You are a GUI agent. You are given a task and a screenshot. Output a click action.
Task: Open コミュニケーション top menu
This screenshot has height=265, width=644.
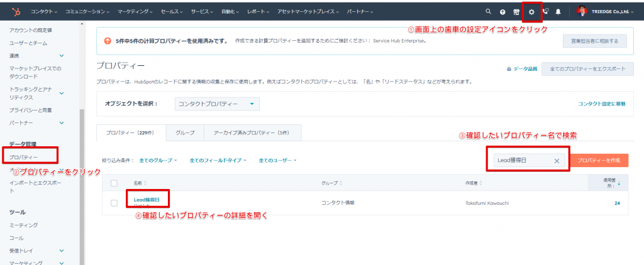[87, 12]
